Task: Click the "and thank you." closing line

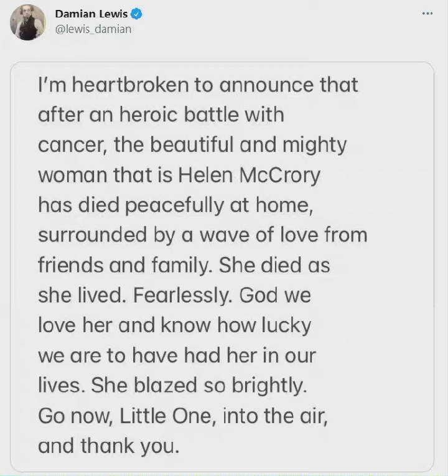Action: click(x=109, y=446)
